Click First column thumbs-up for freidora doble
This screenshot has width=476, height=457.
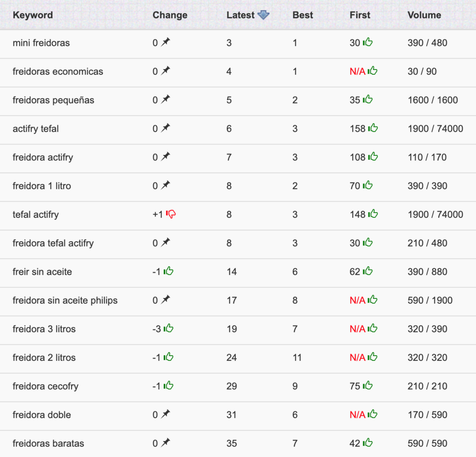coord(372,414)
